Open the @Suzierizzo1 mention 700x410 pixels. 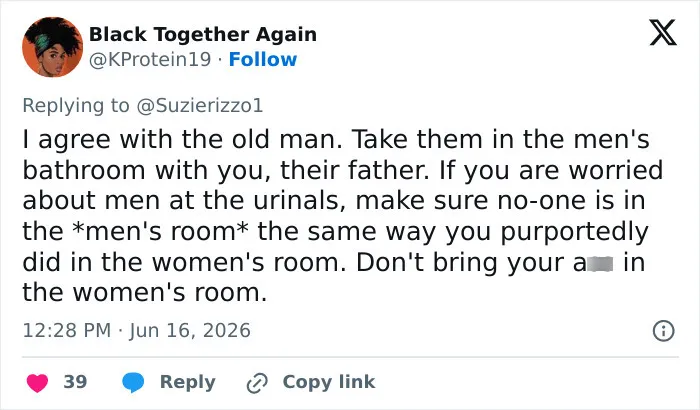pyautogui.click(x=200, y=105)
